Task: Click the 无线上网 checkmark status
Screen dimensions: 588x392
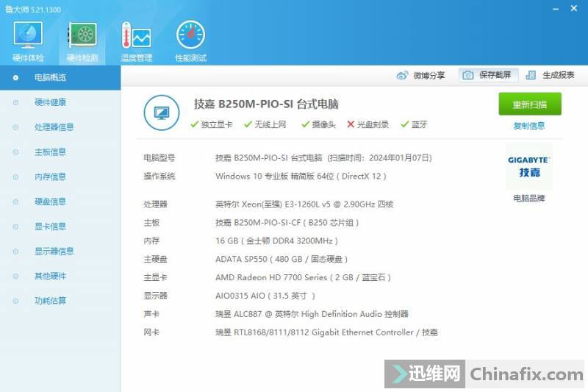Action: 265,124
